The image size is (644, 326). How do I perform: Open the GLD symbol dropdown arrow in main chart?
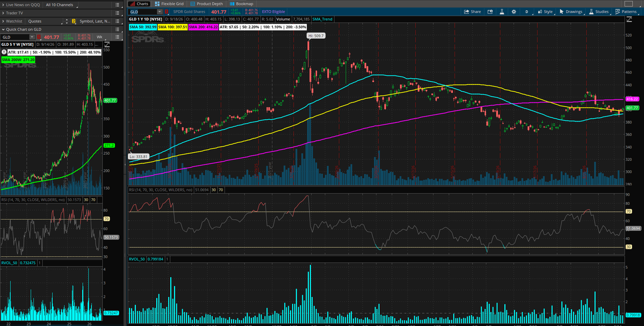tap(160, 12)
